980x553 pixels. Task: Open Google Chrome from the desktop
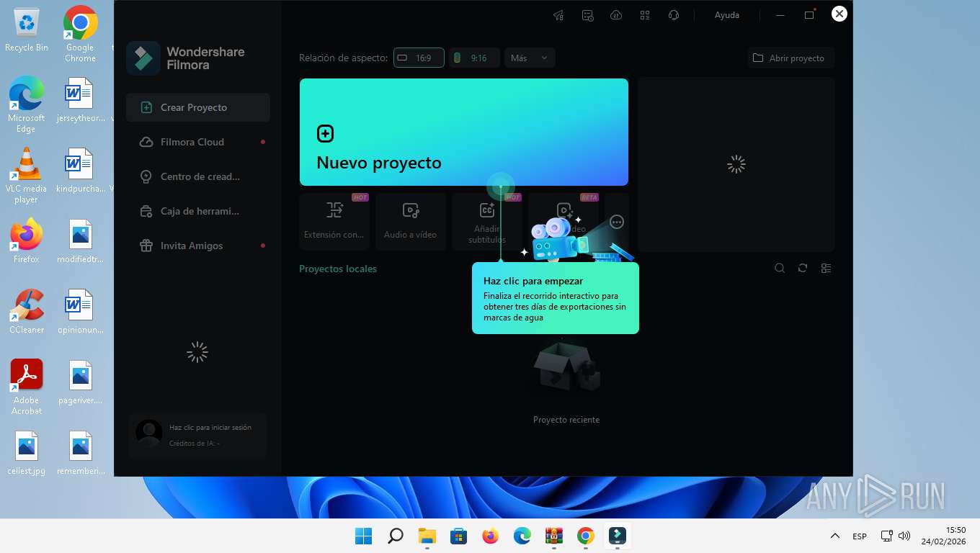pos(80,34)
